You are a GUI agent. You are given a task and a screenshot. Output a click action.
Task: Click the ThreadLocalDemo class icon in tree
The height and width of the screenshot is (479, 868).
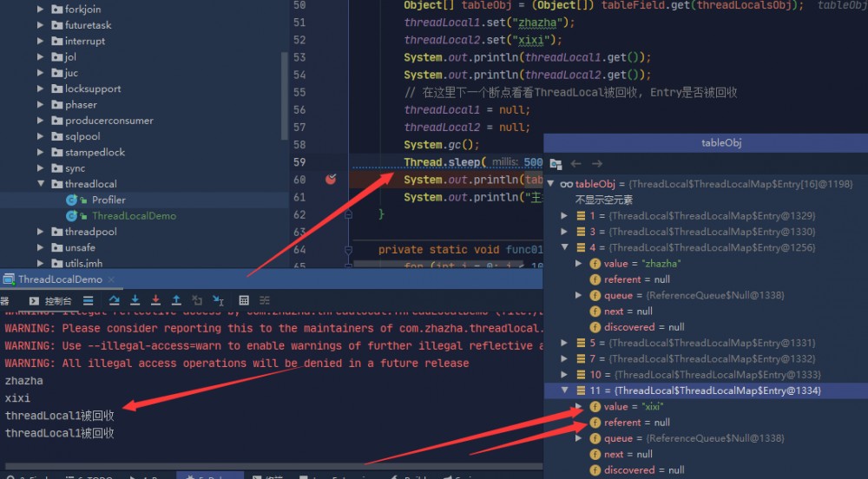point(71,216)
